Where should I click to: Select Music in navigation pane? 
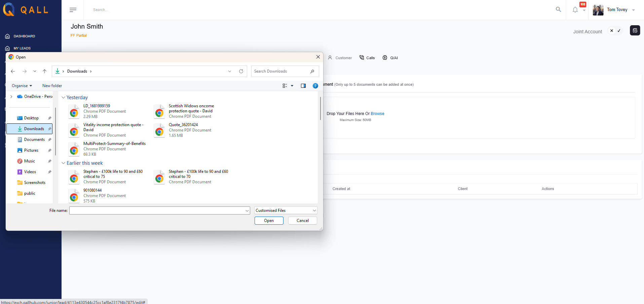30,161
